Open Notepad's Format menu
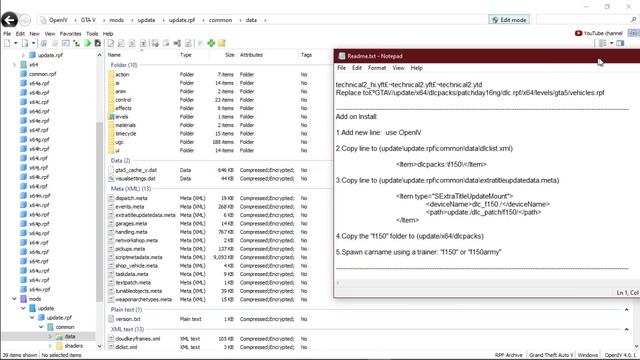Image resolution: width=640 pixels, height=360 pixels. [x=377, y=68]
